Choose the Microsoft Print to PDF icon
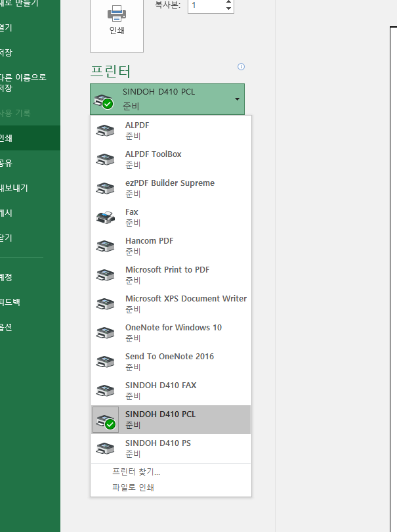 [105, 275]
